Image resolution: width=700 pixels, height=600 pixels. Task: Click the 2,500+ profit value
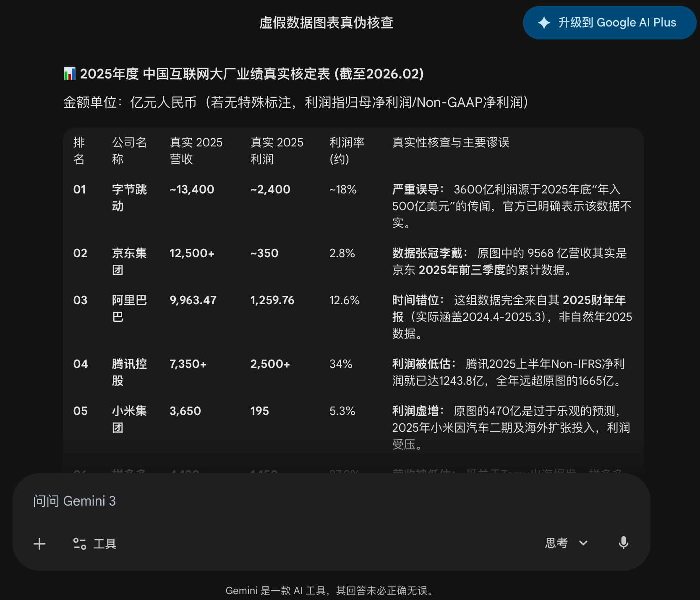(270, 364)
